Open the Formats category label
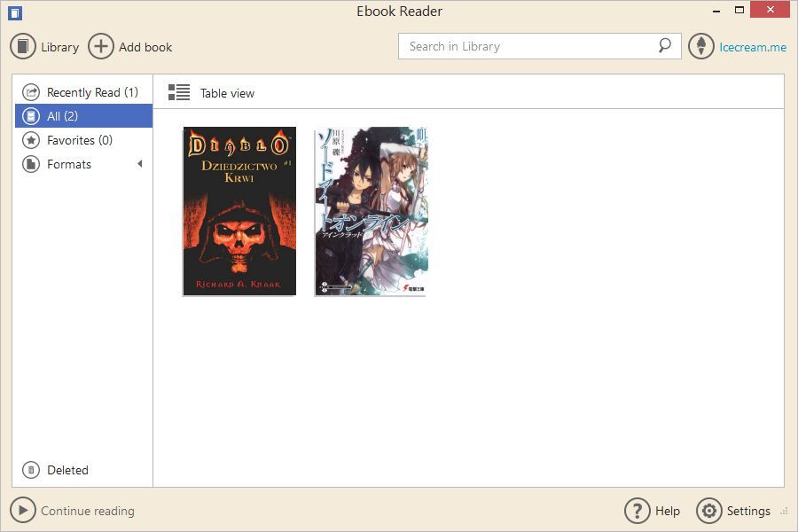 [69, 164]
